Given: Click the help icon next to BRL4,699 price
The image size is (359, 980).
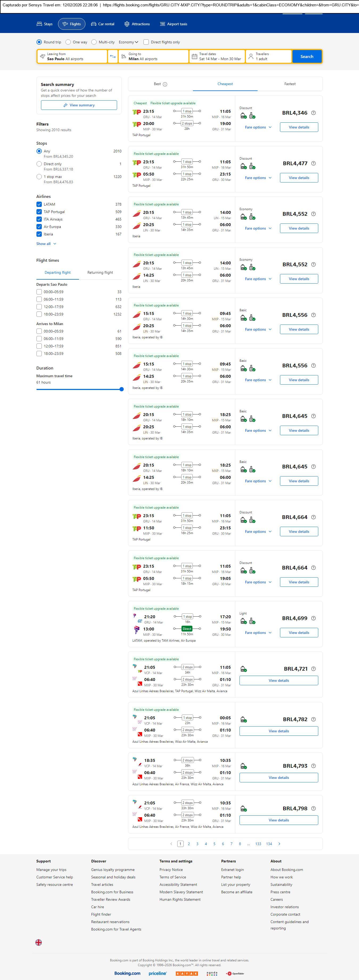Looking at the screenshot, I should pyautogui.click(x=313, y=618).
